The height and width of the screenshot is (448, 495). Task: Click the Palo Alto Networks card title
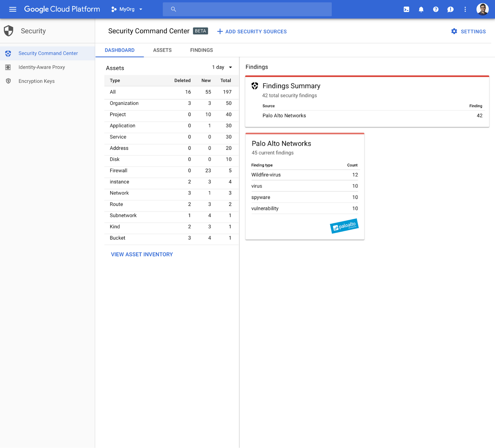click(281, 144)
